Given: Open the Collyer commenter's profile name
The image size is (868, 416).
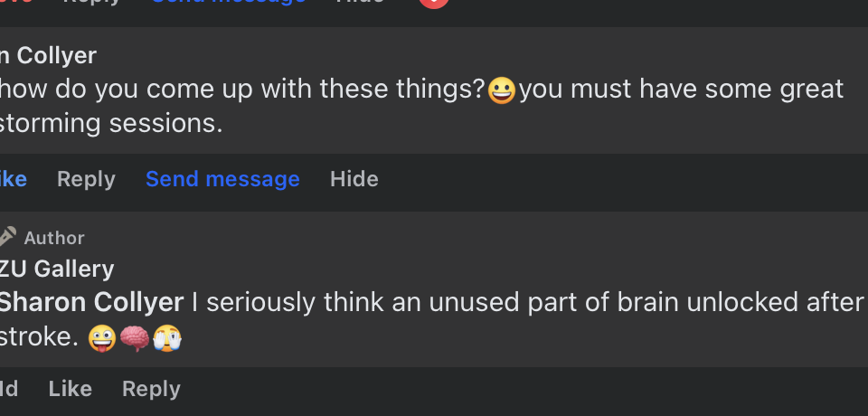Looking at the screenshot, I should (x=49, y=56).
